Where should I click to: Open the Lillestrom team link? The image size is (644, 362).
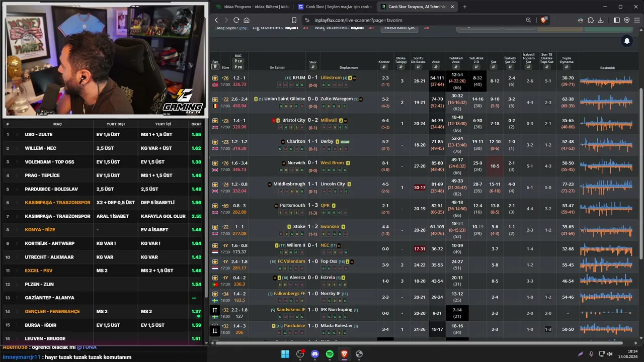pyautogui.click(x=331, y=78)
